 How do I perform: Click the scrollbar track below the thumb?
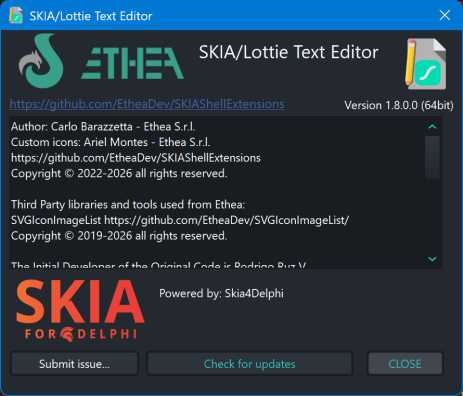(x=432, y=215)
